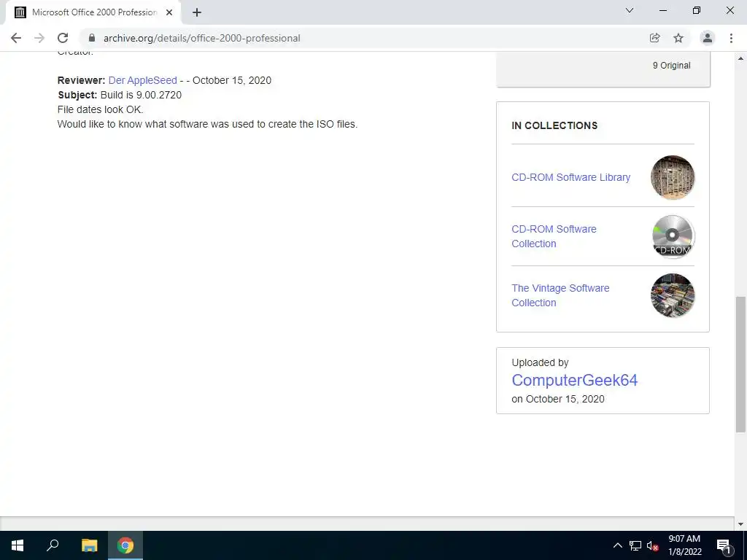
Task: Open the CD-ROM Software Library link
Action: pos(570,177)
